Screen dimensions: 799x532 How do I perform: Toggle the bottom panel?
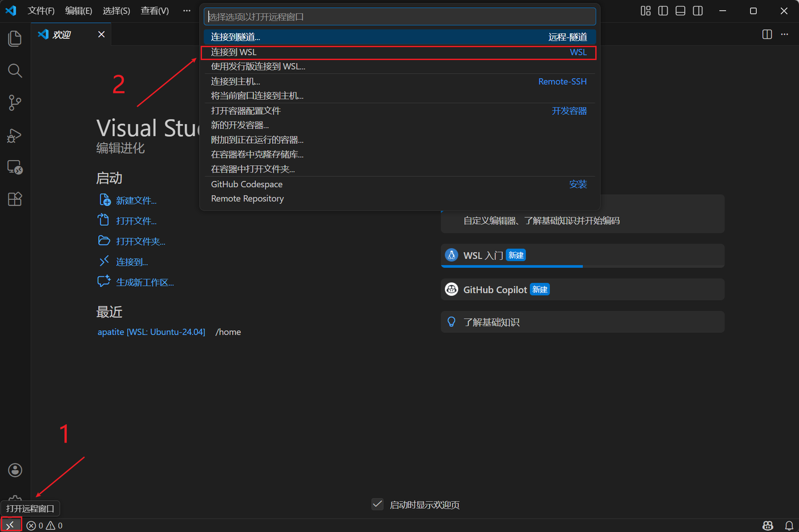680,11
